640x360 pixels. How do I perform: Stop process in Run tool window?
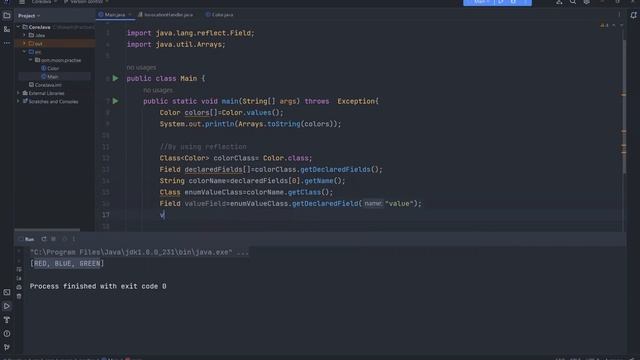click(x=53, y=239)
